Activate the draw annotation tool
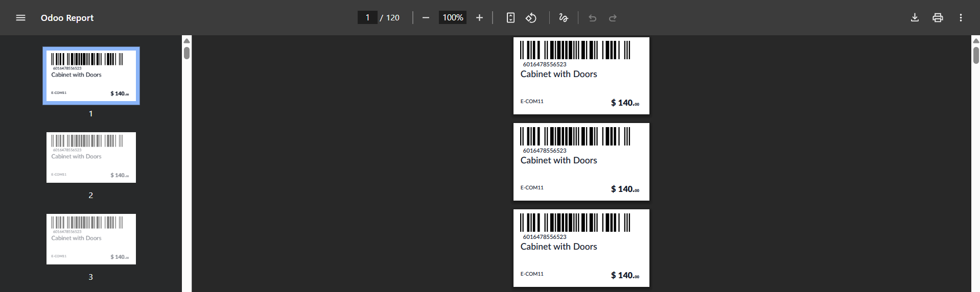 click(564, 18)
